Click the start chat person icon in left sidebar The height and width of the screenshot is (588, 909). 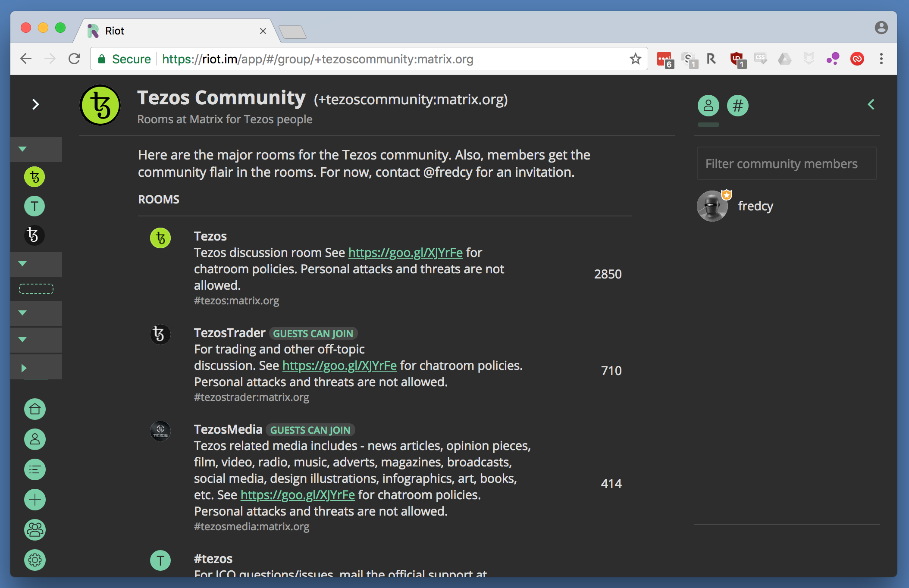tap(35, 439)
